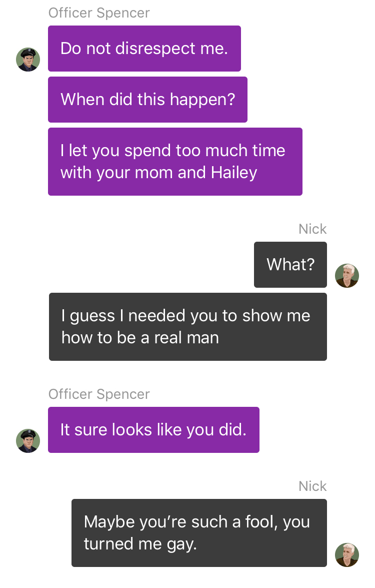The width and height of the screenshot is (375, 588).
Task: Tap Nick's avatar next to "What?" message
Action: pyautogui.click(x=347, y=276)
